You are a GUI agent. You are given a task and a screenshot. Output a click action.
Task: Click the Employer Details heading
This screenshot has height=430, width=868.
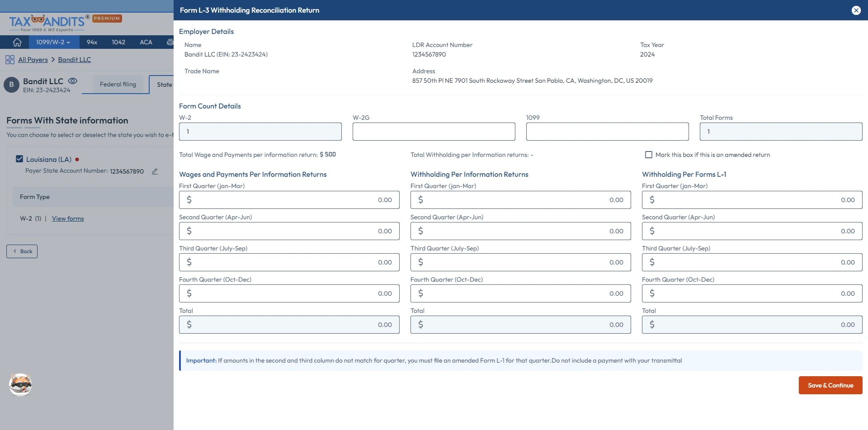point(206,32)
